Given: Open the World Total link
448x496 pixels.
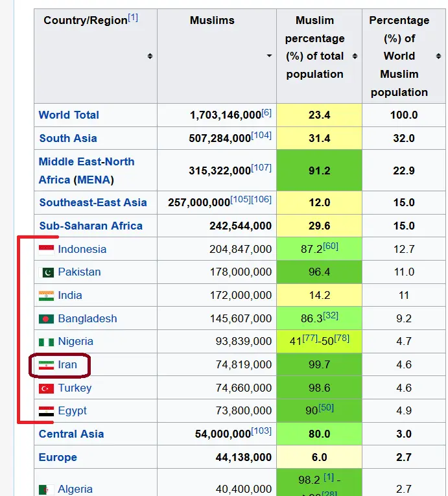Looking at the screenshot, I should tap(69, 115).
